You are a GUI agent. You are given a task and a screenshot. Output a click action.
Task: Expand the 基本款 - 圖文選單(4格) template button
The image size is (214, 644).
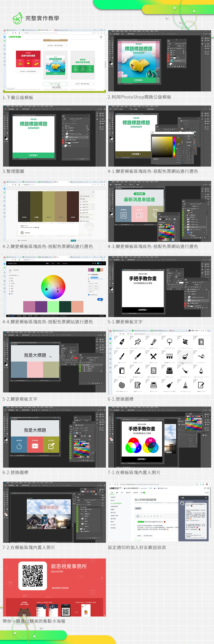pos(83,84)
